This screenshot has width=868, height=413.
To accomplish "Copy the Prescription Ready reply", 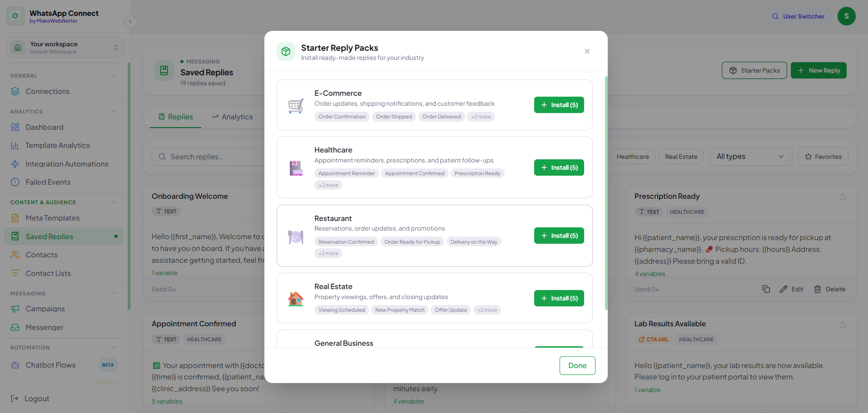I will tap(766, 289).
